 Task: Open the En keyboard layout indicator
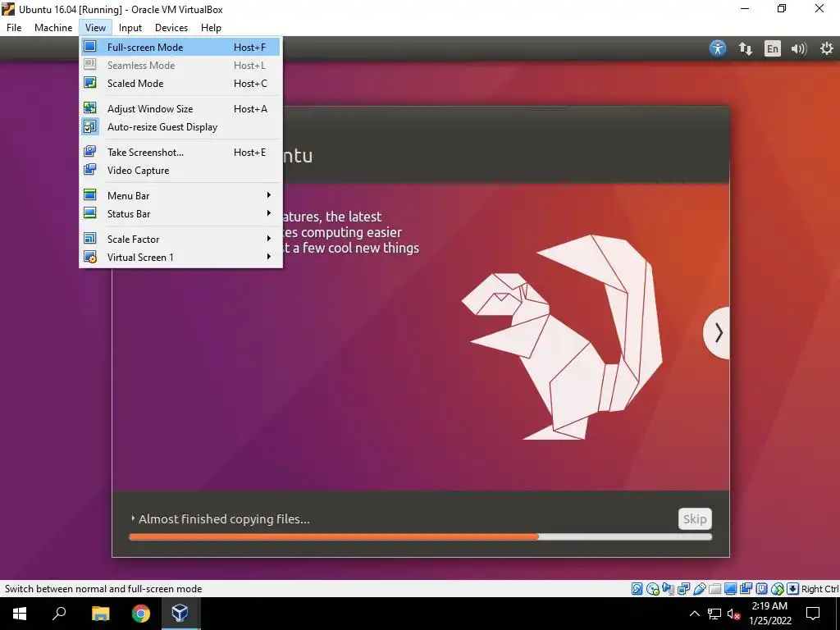(772, 48)
